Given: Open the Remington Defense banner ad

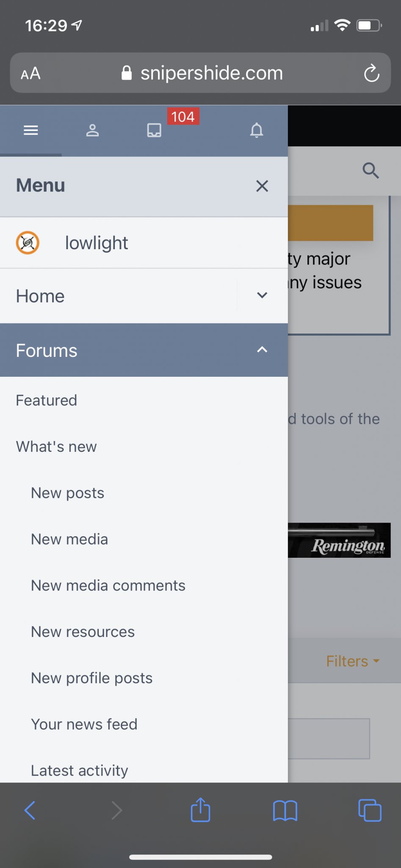Looking at the screenshot, I should (339, 540).
